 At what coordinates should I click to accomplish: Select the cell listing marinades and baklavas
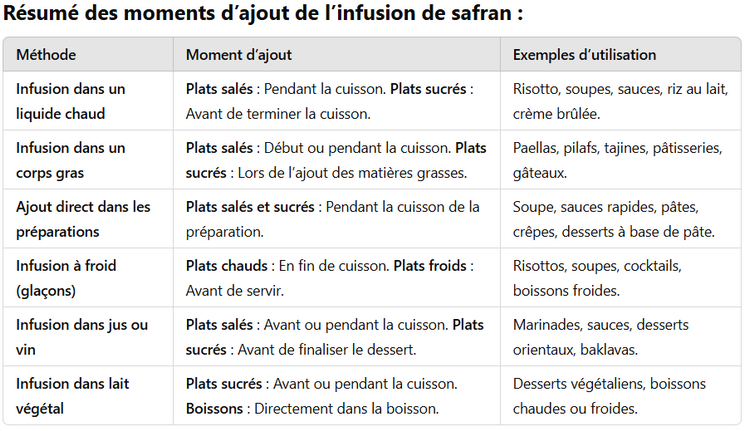click(x=600, y=337)
